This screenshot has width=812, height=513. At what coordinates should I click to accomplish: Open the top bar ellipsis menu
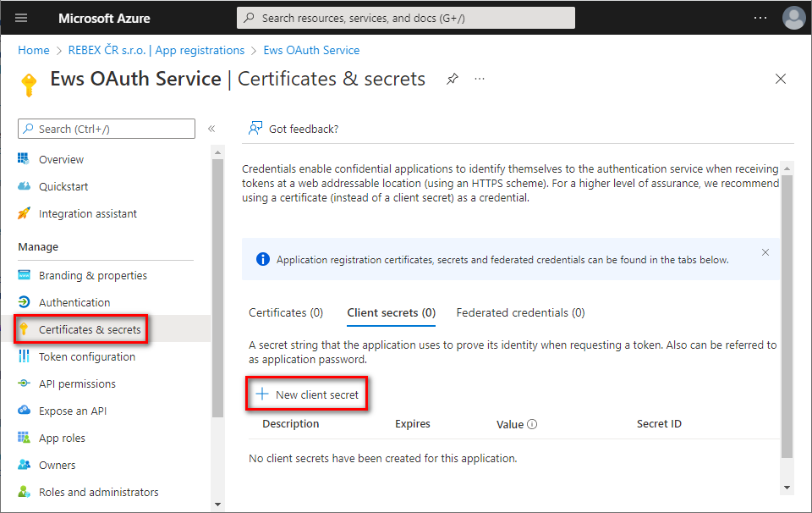coord(760,18)
